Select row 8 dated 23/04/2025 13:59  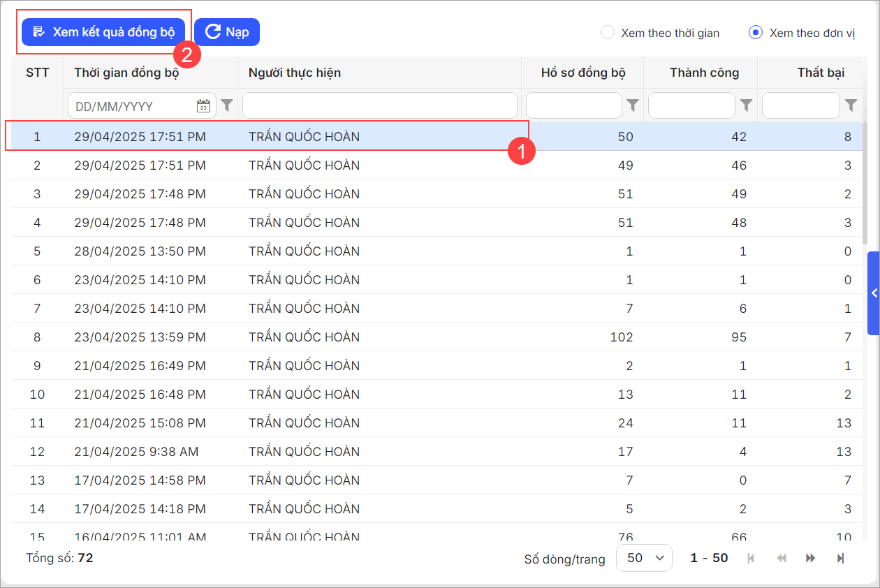(x=279, y=337)
